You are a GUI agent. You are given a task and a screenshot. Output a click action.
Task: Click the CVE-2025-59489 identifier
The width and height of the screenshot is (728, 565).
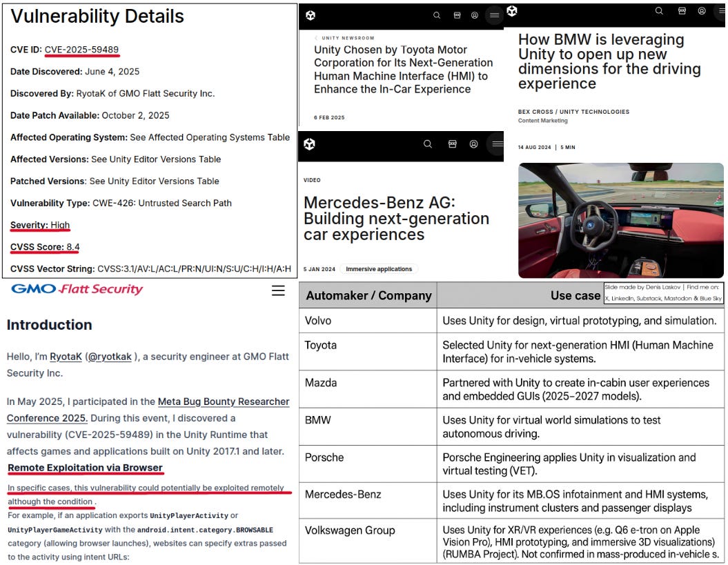[81, 50]
